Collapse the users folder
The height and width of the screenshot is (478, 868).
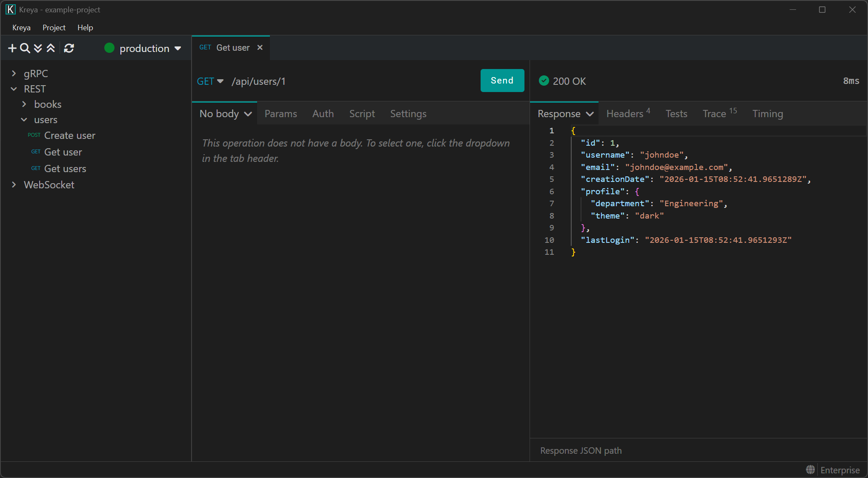click(24, 120)
